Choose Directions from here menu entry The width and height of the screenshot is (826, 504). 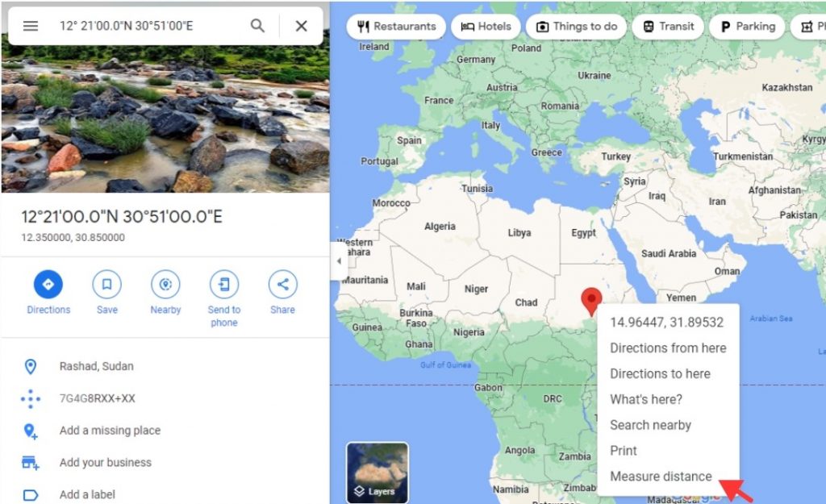tap(668, 348)
